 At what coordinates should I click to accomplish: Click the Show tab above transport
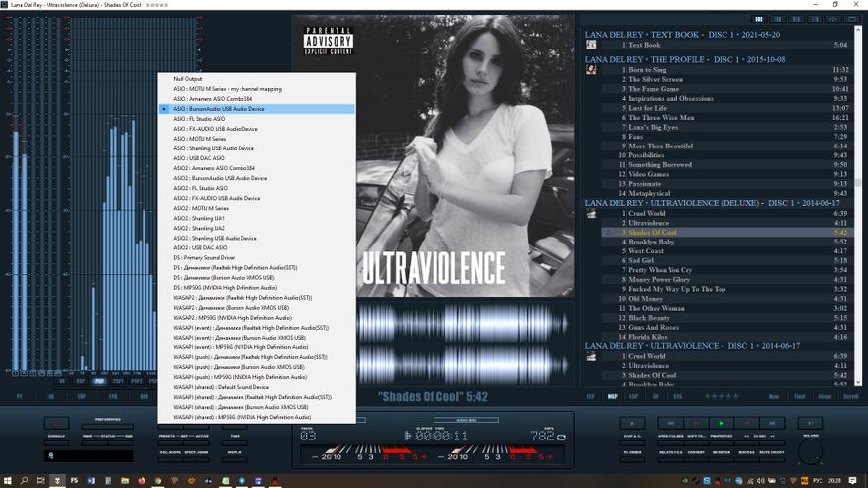pos(824,396)
